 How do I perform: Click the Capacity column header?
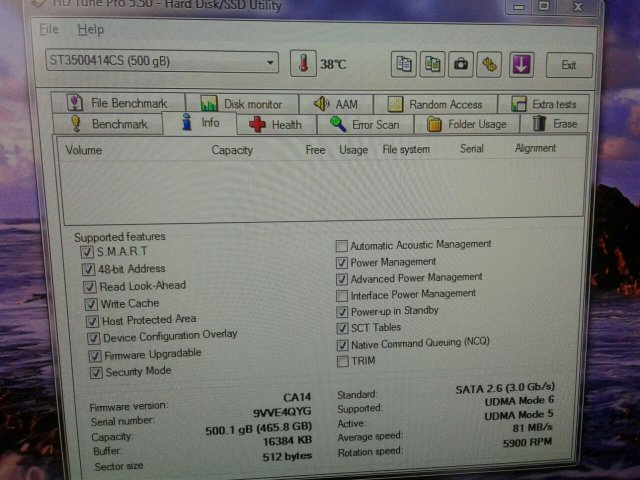pos(232,150)
